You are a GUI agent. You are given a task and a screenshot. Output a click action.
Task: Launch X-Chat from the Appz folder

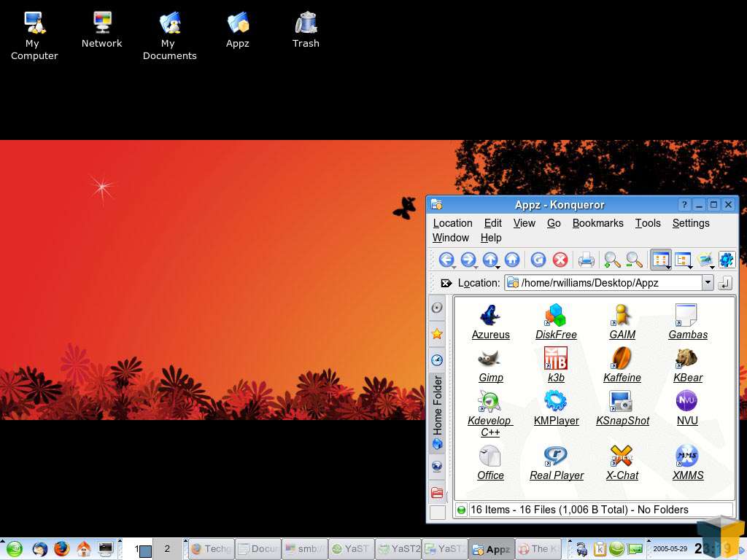point(622,463)
